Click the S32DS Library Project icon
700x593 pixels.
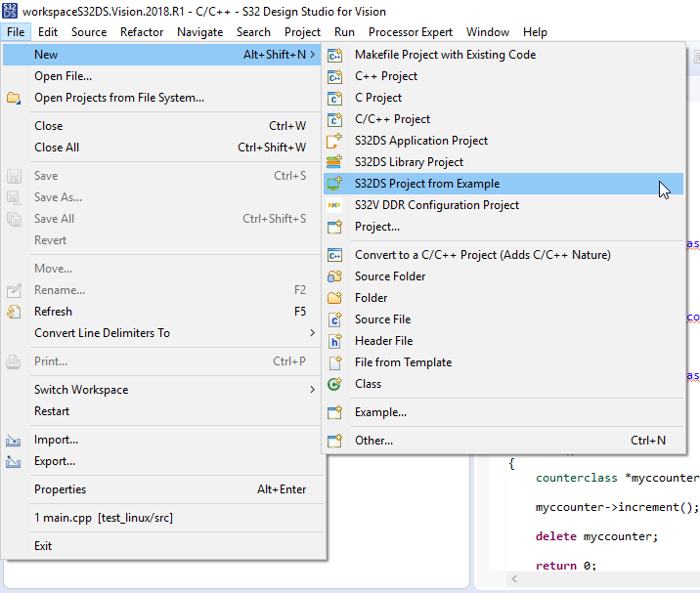pyautogui.click(x=334, y=162)
